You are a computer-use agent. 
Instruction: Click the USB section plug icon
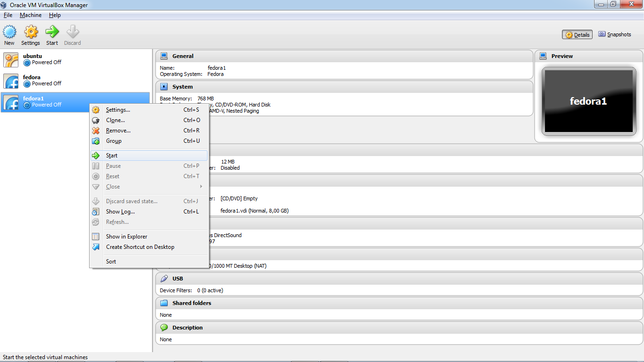164,279
